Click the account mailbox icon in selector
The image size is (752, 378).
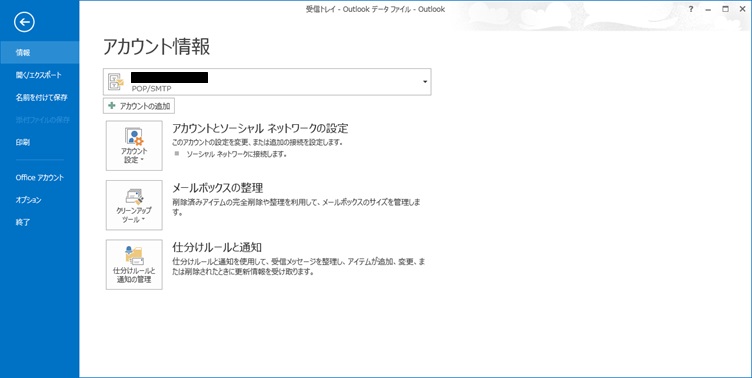(x=116, y=82)
